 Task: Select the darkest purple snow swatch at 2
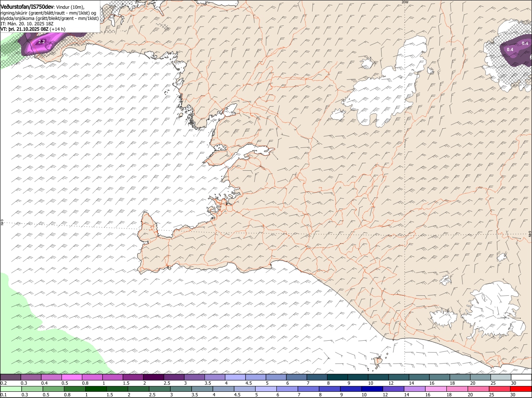click(x=154, y=377)
